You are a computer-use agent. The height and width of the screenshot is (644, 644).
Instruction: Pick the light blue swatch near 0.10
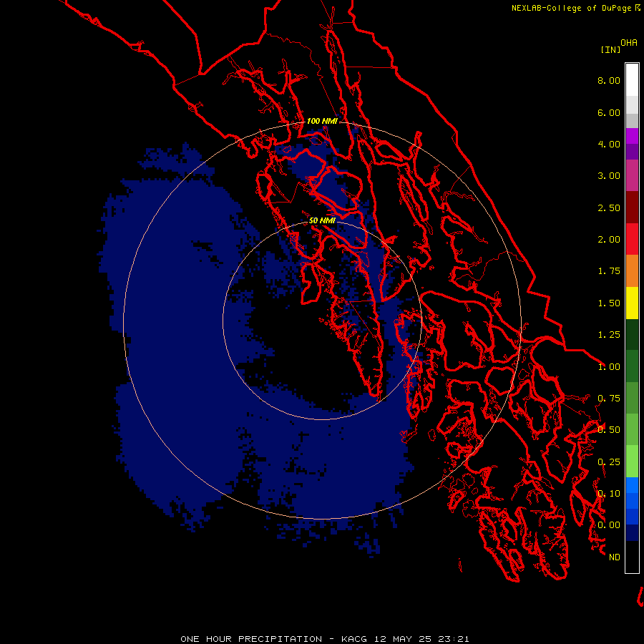coord(632,485)
